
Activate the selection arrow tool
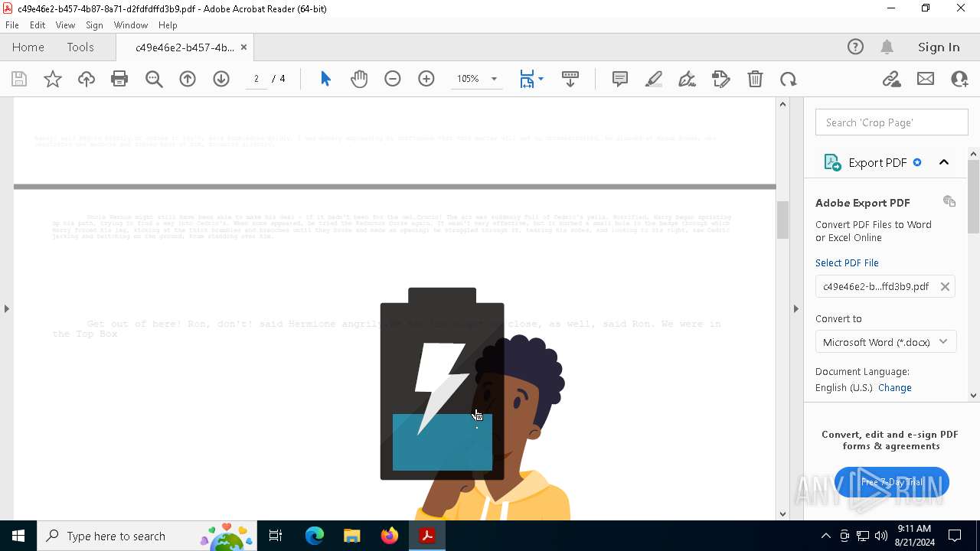pyautogui.click(x=325, y=79)
